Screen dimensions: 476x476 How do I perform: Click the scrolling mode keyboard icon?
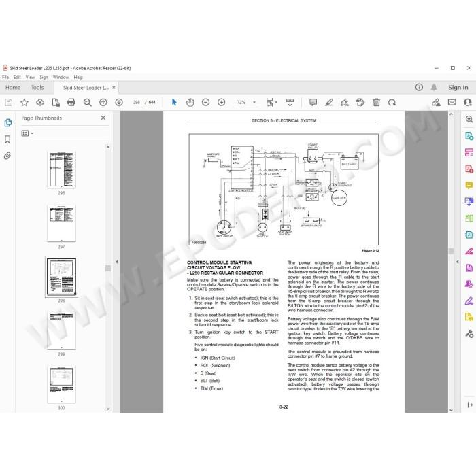(x=290, y=102)
